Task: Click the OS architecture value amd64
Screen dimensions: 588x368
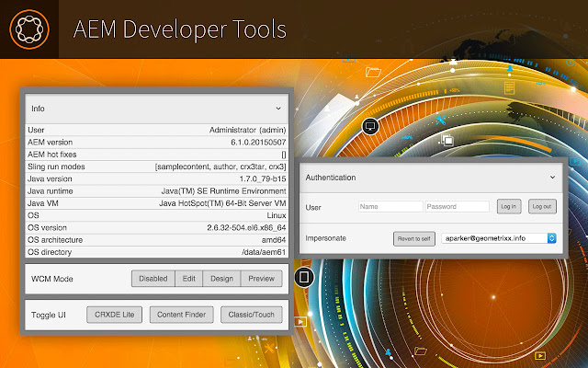Action: coord(274,240)
